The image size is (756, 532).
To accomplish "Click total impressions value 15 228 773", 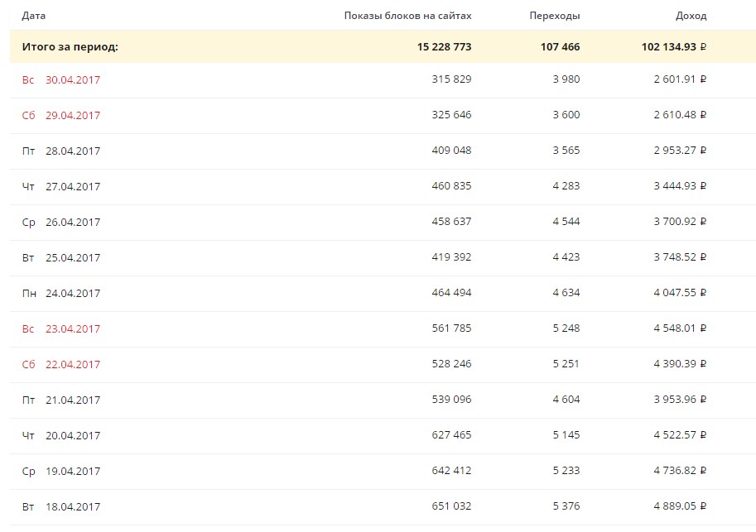I will pyautogui.click(x=444, y=46).
